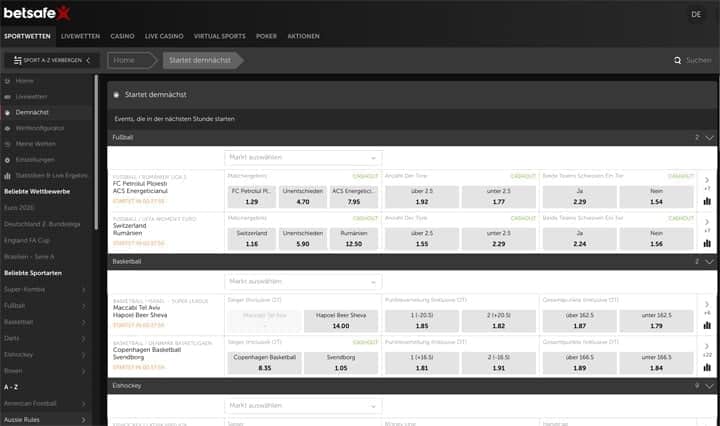Open statistics for FC Petrolul Ploiesti match
The width and height of the screenshot is (720, 426).
tap(707, 201)
